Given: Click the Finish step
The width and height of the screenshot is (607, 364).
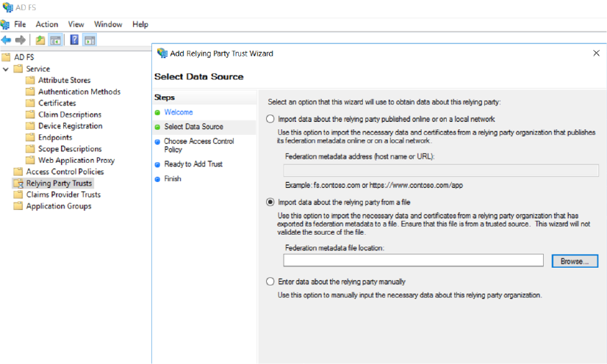Looking at the screenshot, I should tap(173, 179).
